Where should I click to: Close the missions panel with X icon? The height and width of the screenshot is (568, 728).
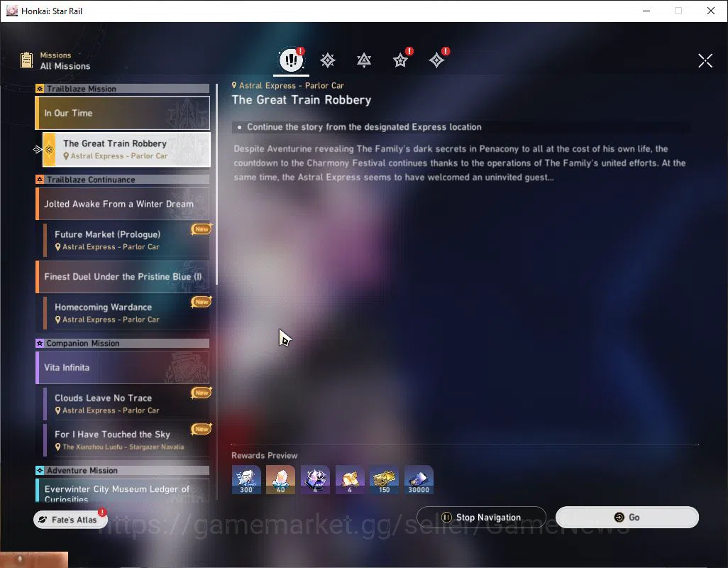click(x=705, y=60)
